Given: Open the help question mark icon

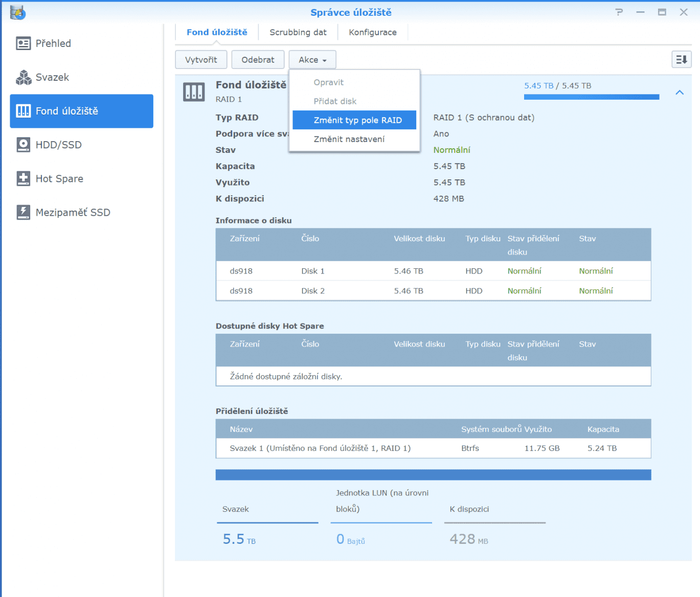Looking at the screenshot, I should pos(619,12).
